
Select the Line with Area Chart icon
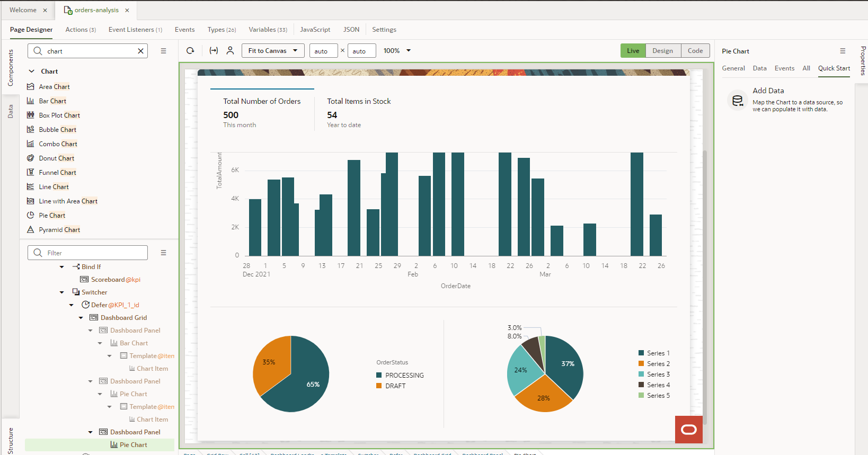coord(31,201)
